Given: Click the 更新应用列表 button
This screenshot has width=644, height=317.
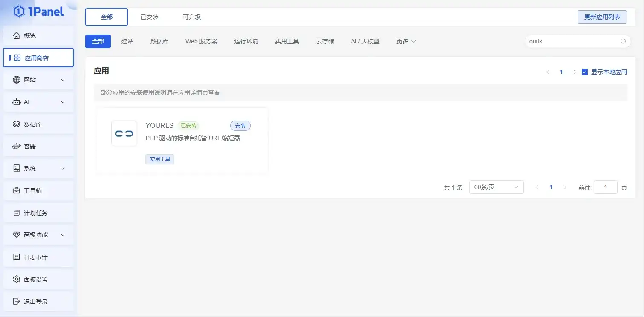Looking at the screenshot, I should (x=602, y=17).
